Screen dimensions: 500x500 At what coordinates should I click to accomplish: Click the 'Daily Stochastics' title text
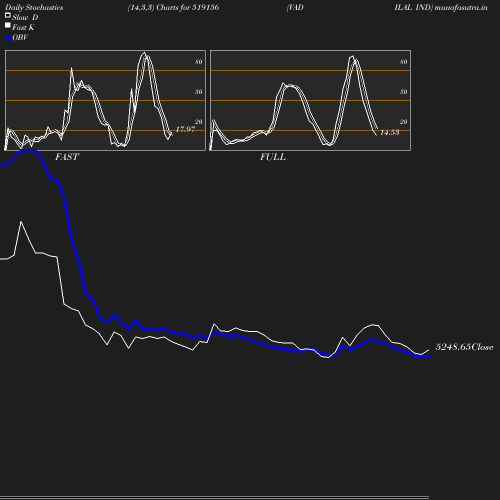click(34, 8)
